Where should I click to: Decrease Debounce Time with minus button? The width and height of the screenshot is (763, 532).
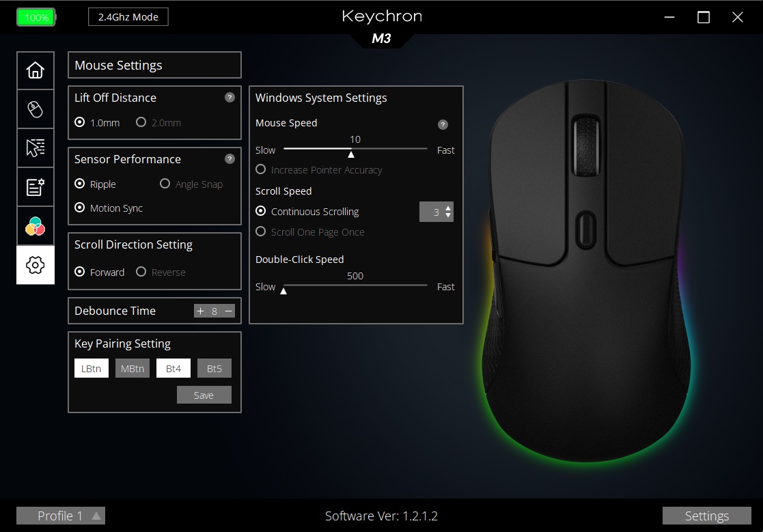coord(228,311)
